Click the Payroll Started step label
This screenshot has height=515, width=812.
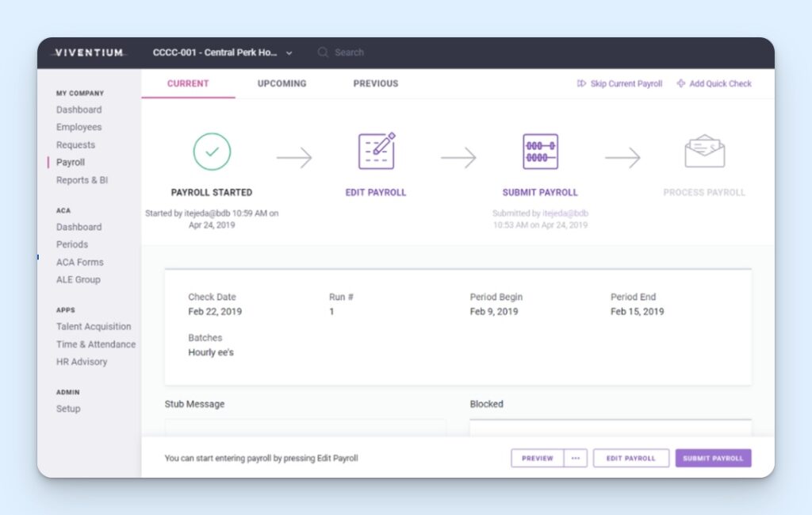point(211,192)
